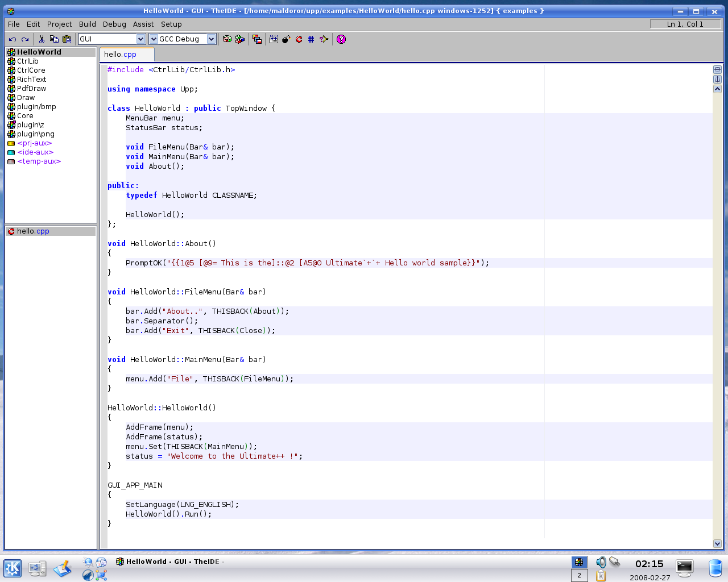
Task: Open help via magenta question mark icon
Action: coord(341,39)
